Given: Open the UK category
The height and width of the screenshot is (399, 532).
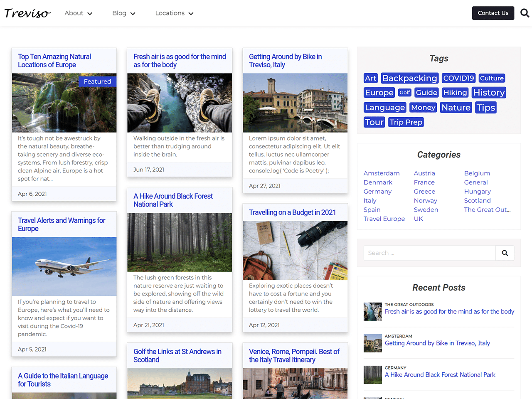Looking at the screenshot, I should [x=419, y=219].
